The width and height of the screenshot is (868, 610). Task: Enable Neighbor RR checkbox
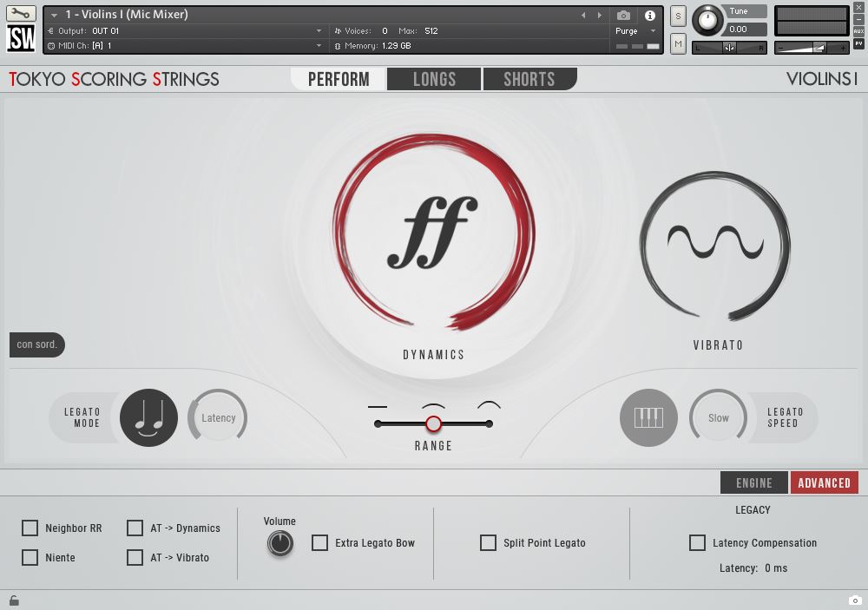coord(30,528)
